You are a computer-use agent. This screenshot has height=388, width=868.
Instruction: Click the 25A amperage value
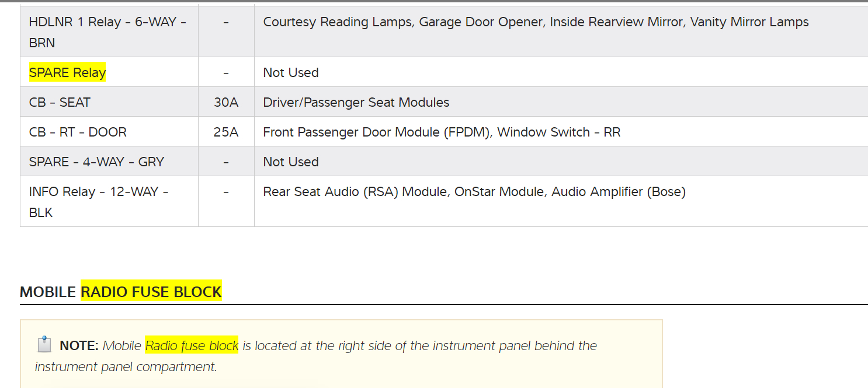(226, 132)
